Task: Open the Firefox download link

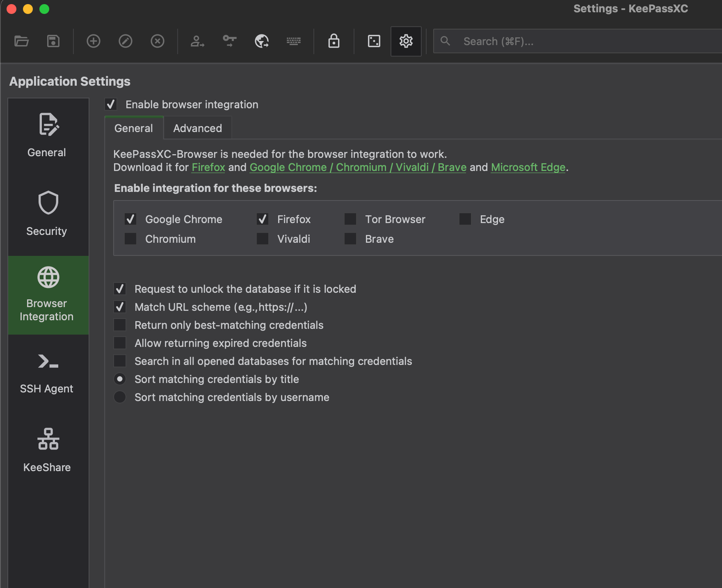Action: click(208, 167)
